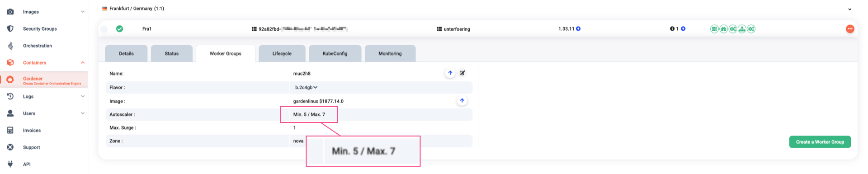This screenshot has width=868, height=174.
Task: Expand the Users menu chevron
Action: (x=82, y=113)
